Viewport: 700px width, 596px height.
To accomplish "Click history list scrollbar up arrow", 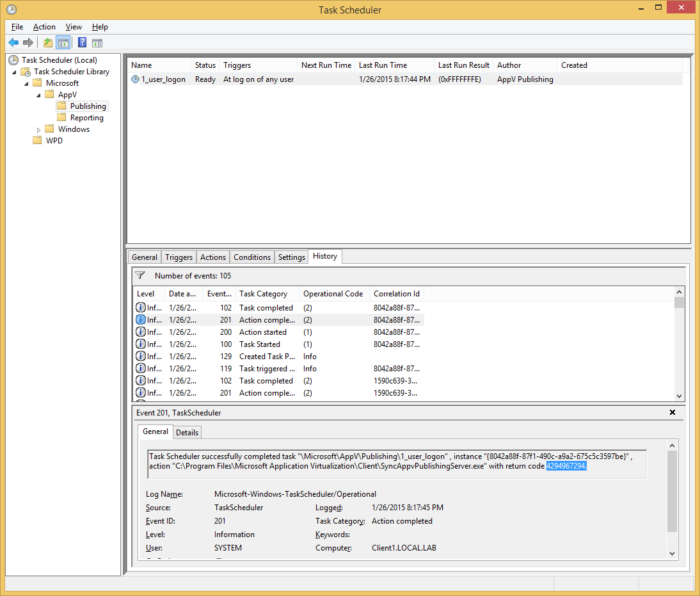I will (679, 292).
